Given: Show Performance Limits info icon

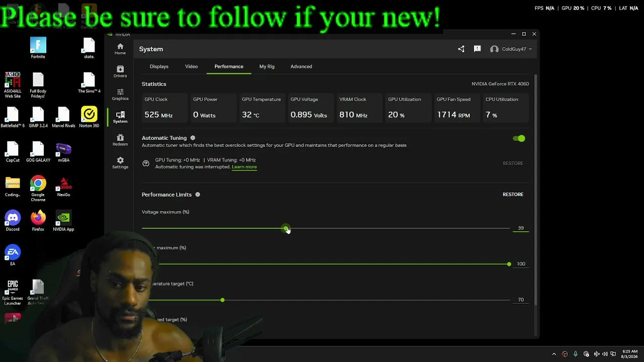Looking at the screenshot, I should [198, 195].
